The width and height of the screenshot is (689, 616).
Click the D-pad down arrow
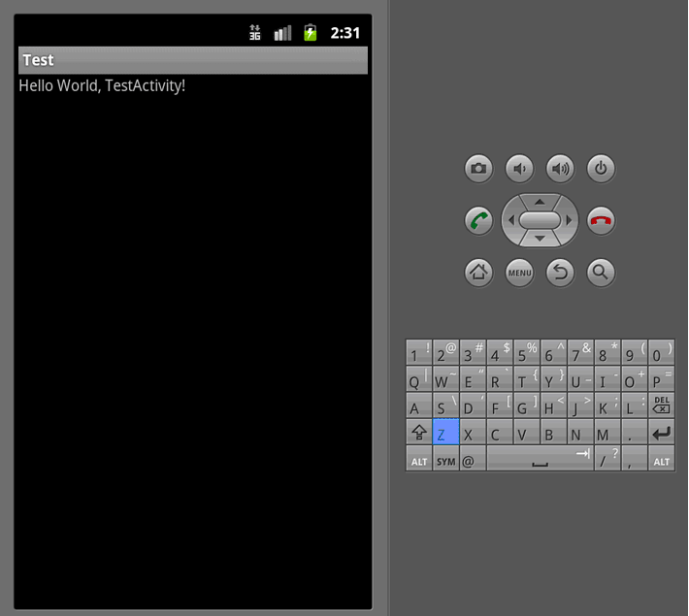point(540,239)
